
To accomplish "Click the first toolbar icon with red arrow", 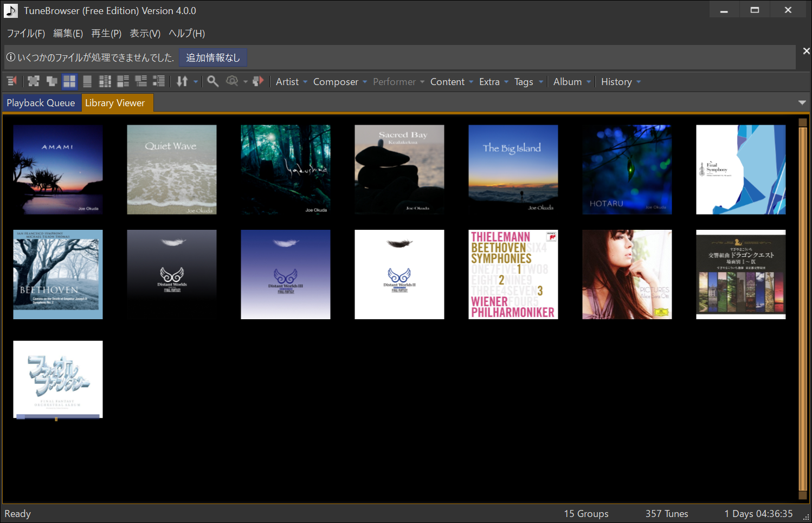I will (11, 81).
